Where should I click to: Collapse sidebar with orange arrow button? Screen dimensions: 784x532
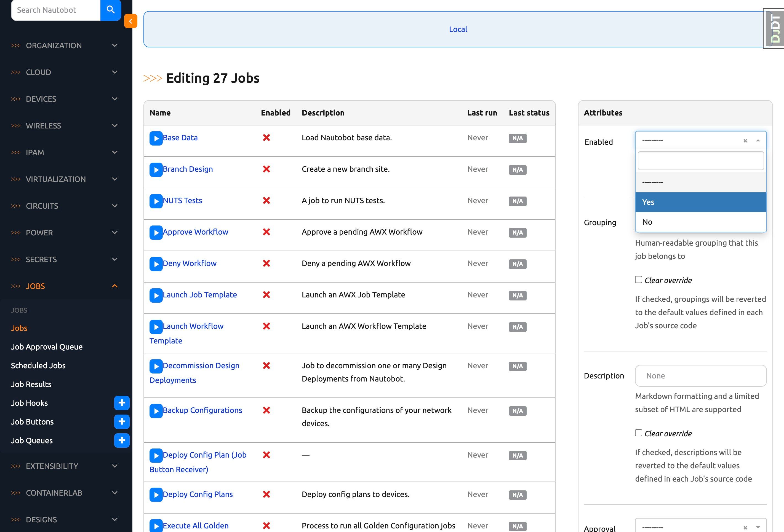click(x=130, y=21)
